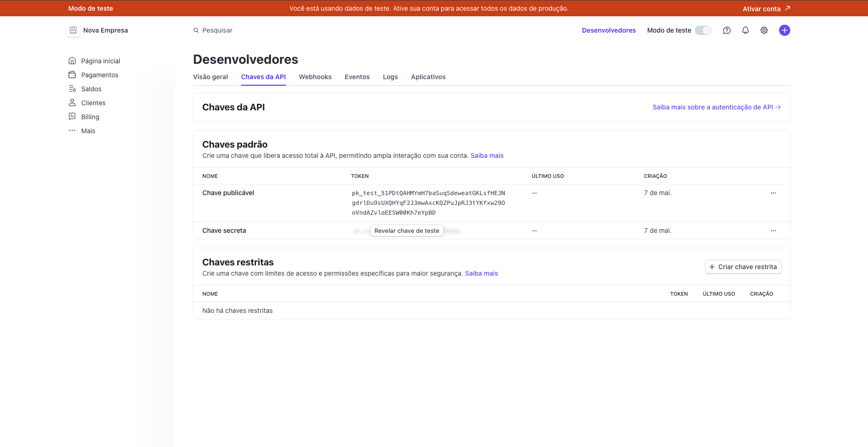
Task: Click the 7 de mai. date for Chave publicável
Action: (658, 193)
